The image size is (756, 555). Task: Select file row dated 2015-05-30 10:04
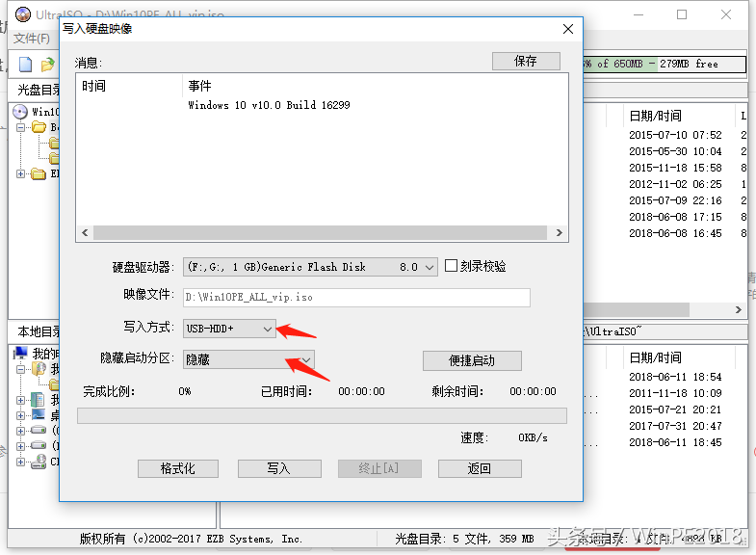(675, 151)
